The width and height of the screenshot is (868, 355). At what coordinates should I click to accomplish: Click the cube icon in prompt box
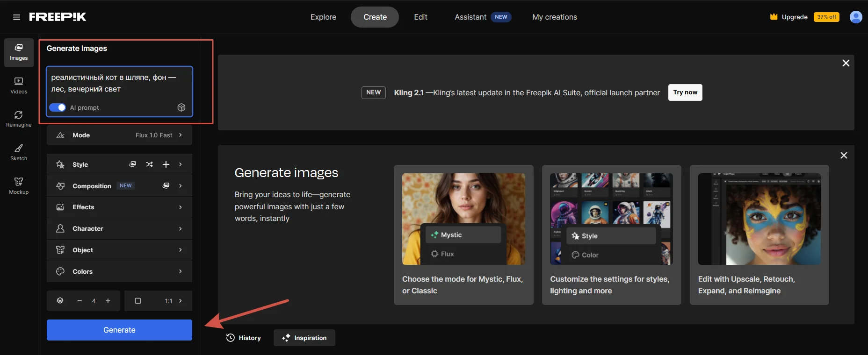click(x=181, y=107)
